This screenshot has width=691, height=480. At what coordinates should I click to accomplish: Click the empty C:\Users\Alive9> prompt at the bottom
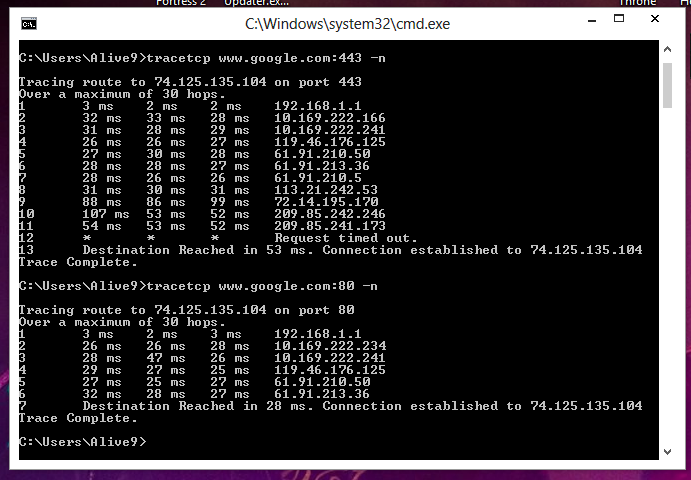click(x=82, y=442)
